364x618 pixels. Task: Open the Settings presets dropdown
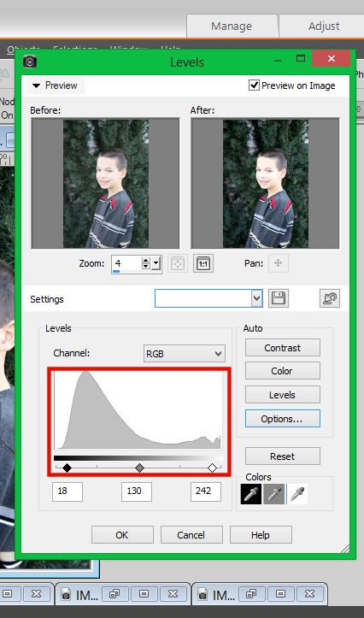[x=208, y=298]
